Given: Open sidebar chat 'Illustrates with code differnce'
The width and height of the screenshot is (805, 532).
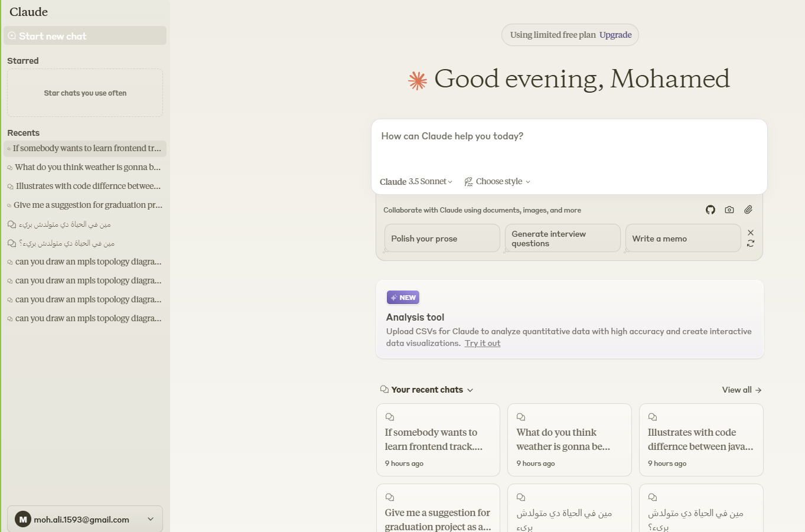Looking at the screenshot, I should (x=85, y=186).
